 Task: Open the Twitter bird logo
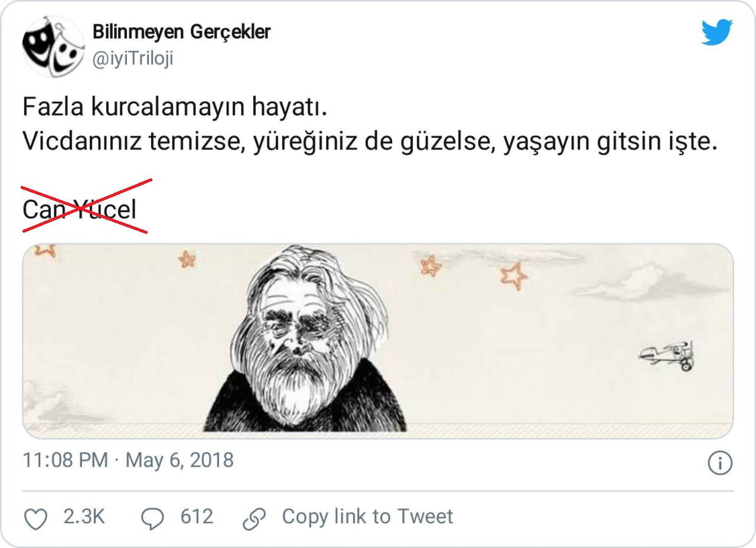(x=717, y=32)
